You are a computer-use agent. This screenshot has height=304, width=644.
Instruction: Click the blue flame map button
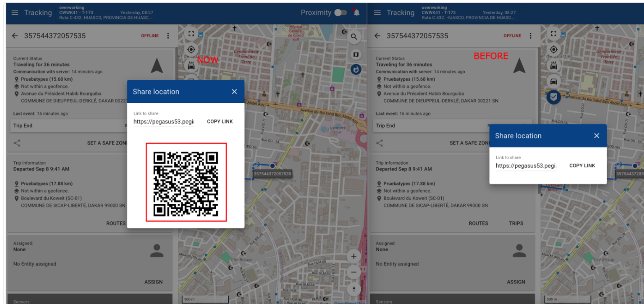click(x=355, y=69)
